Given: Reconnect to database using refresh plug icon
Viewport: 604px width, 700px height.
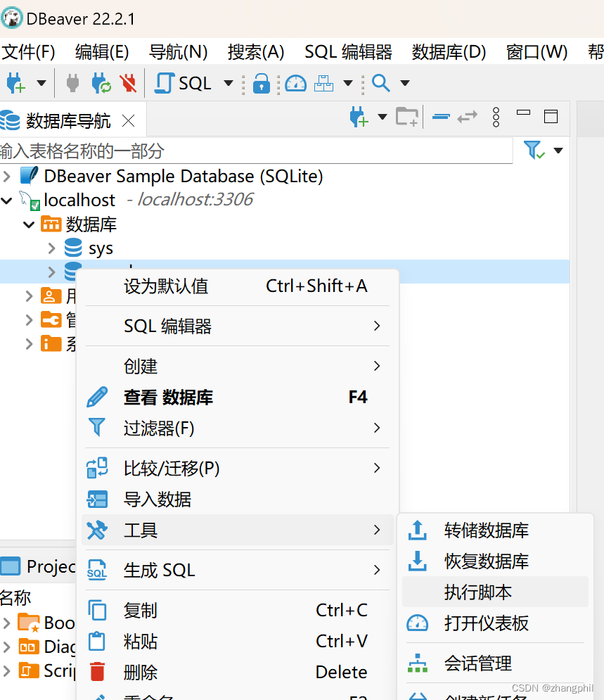Looking at the screenshot, I should 102,83.
